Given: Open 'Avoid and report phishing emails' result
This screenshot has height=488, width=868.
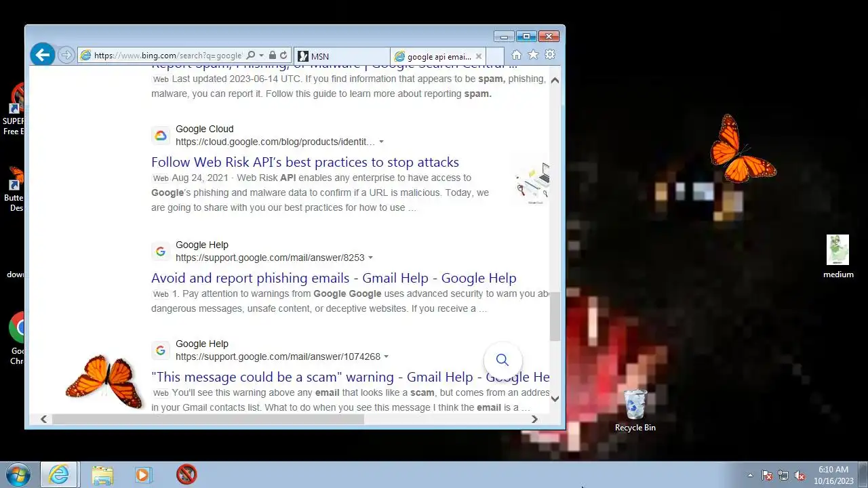Looking at the screenshot, I should click(334, 278).
